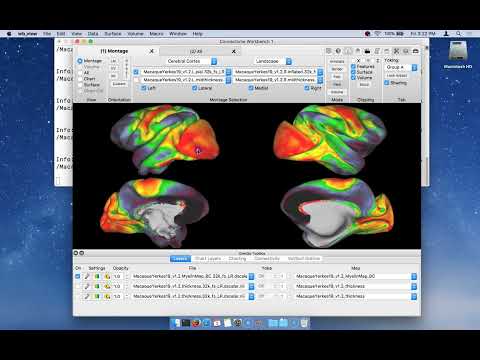Open the color bar icon of the second layer

click(97, 286)
